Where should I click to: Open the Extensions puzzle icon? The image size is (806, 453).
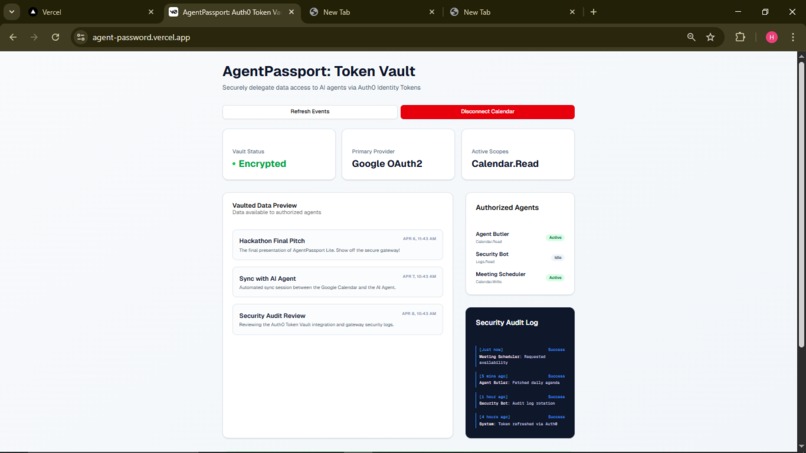click(x=740, y=37)
